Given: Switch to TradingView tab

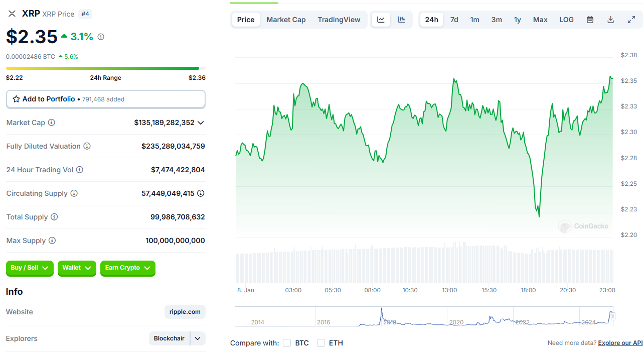Looking at the screenshot, I should point(339,20).
